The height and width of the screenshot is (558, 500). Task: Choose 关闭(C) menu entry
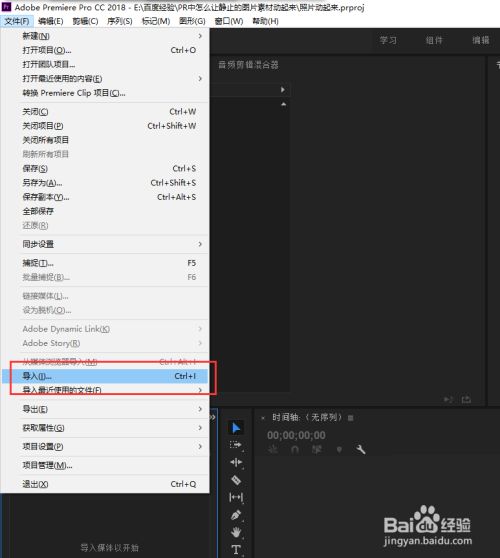pyautogui.click(x=105, y=112)
